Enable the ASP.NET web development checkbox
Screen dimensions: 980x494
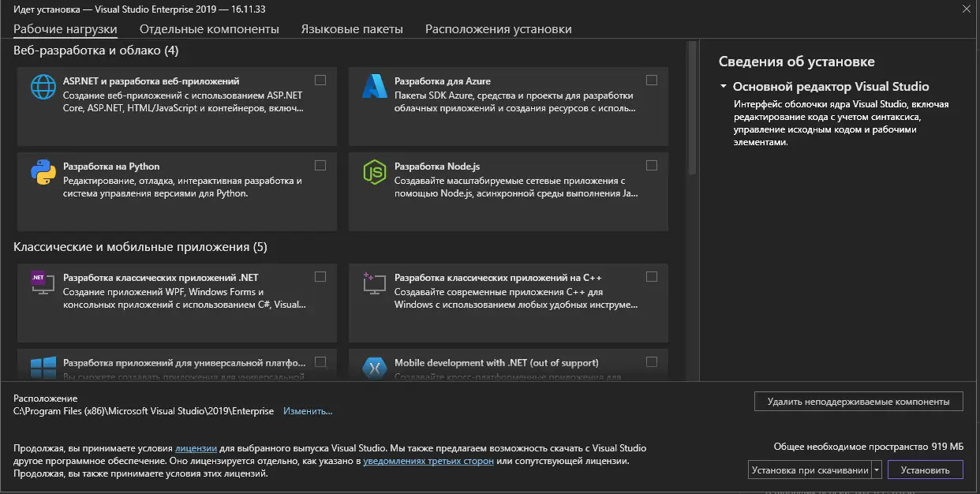pos(320,79)
